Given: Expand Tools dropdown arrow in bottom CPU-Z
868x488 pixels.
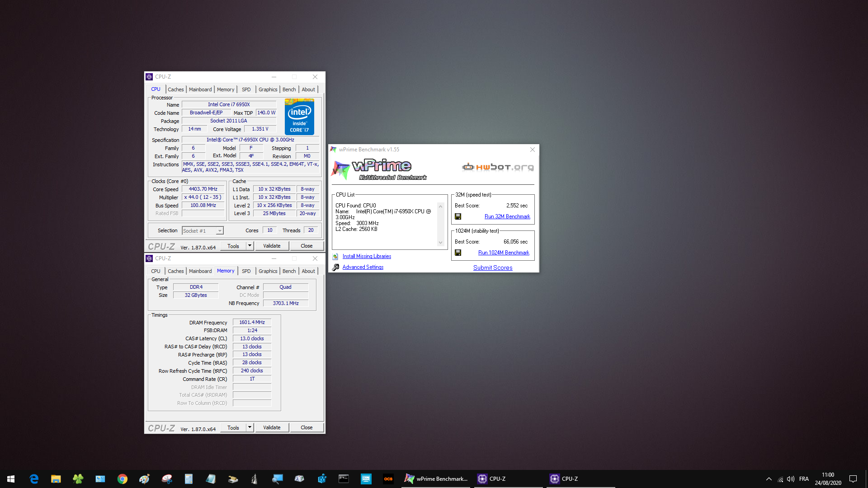Looking at the screenshot, I should click(250, 427).
